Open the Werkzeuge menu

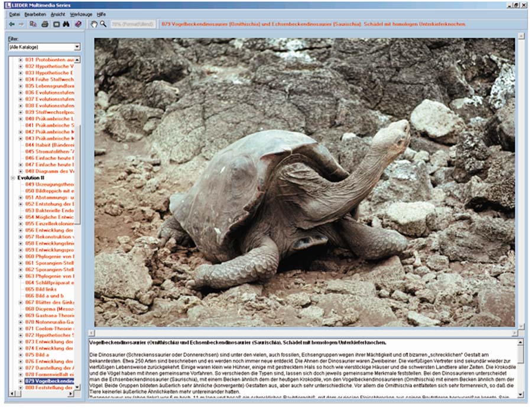click(80, 13)
